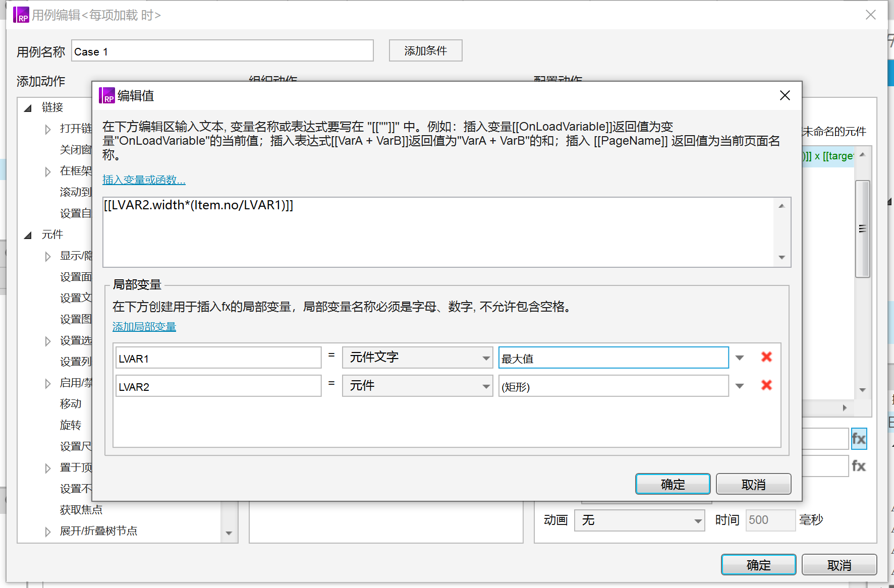Image resolution: width=894 pixels, height=588 pixels.
Task: Open target dropdown arrow next to (矩形)
Action: click(740, 386)
